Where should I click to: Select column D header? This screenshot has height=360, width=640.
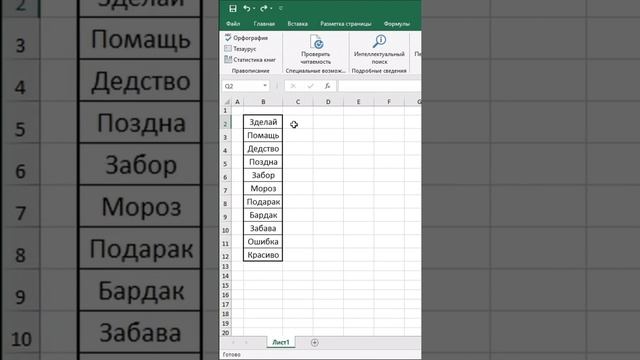pyautogui.click(x=328, y=102)
